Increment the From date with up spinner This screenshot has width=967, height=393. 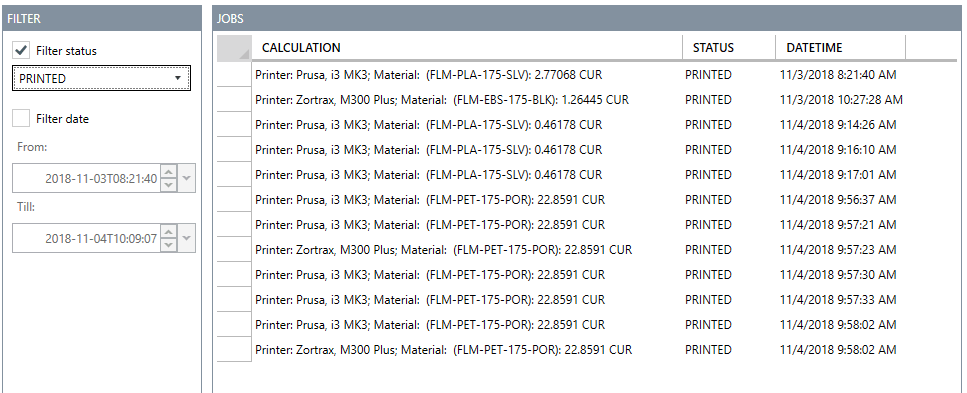[x=169, y=172]
